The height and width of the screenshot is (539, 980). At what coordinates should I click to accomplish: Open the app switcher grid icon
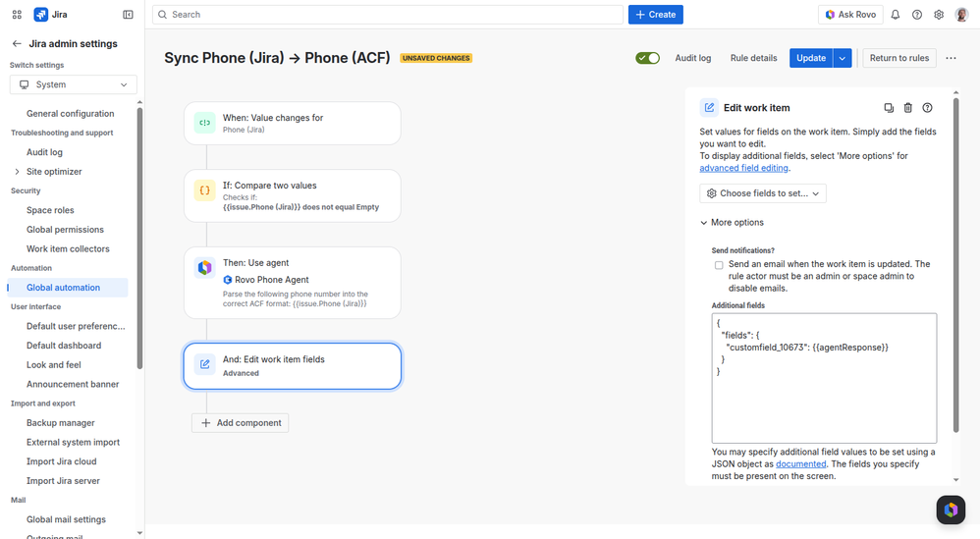(x=17, y=15)
